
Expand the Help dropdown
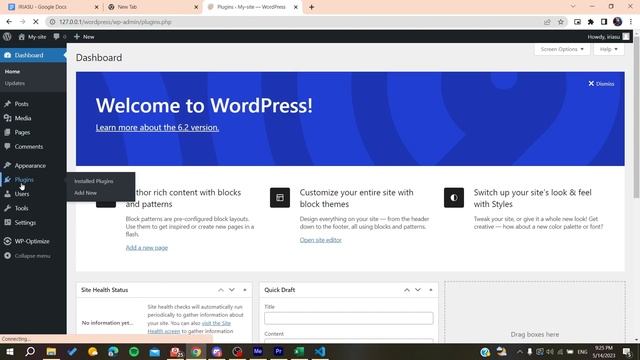(609, 49)
